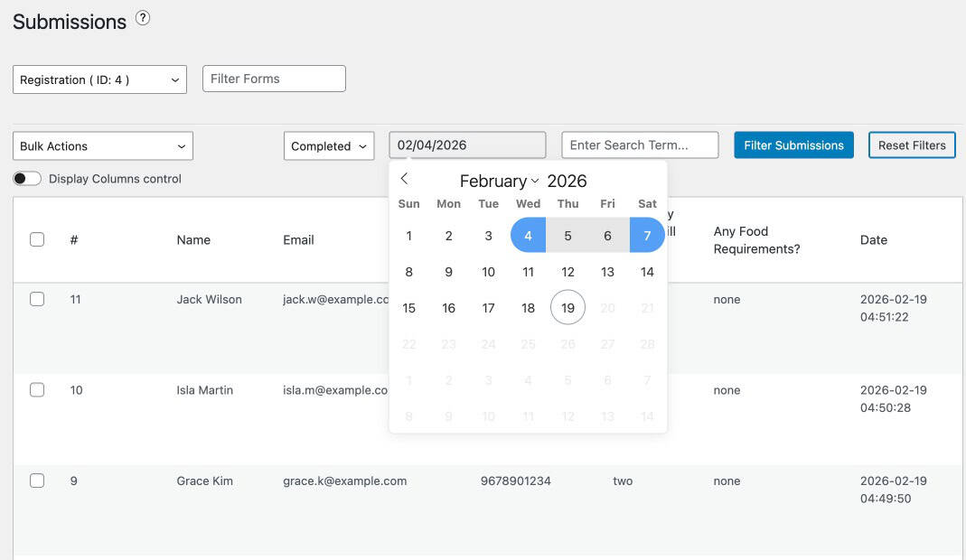966x560 pixels.
Task: Click the 'two' cell in Grace Kim row
Action: tap(623, 481)
